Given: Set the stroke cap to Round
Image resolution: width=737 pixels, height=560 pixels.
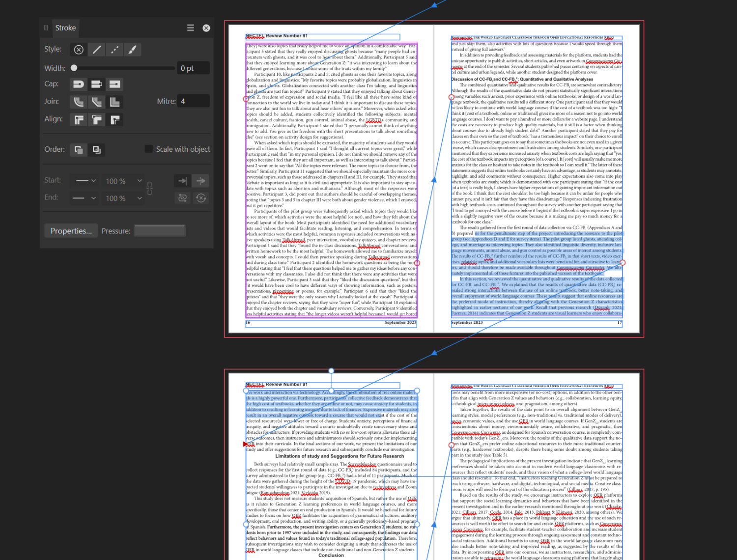Looking at the screenshot, I should [x=79, y=84].
